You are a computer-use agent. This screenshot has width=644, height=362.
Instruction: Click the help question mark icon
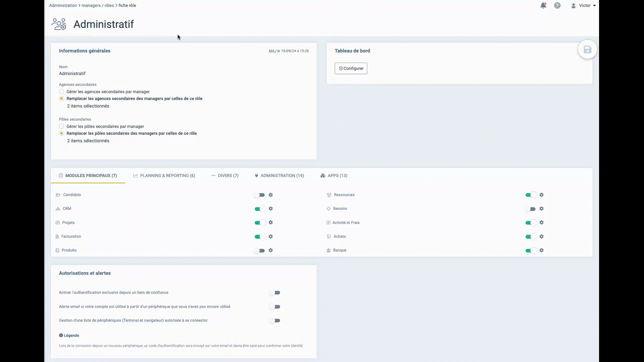pyautogui.click(x=557, y=6)
